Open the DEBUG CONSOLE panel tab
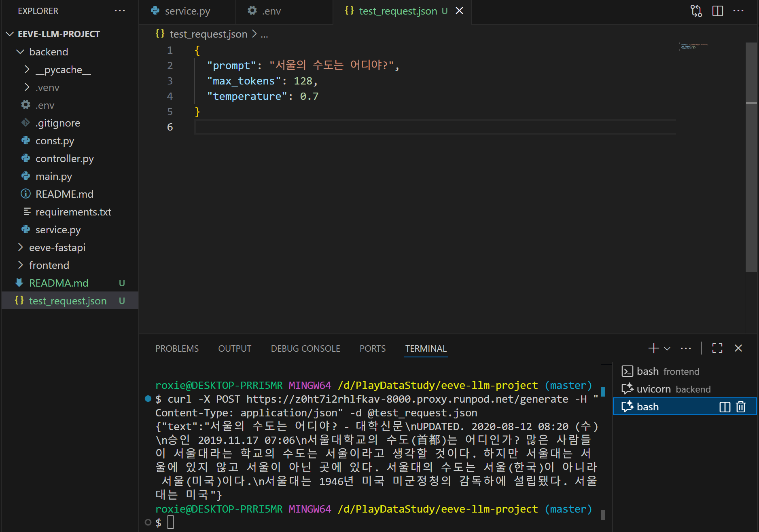 [305, 348]
